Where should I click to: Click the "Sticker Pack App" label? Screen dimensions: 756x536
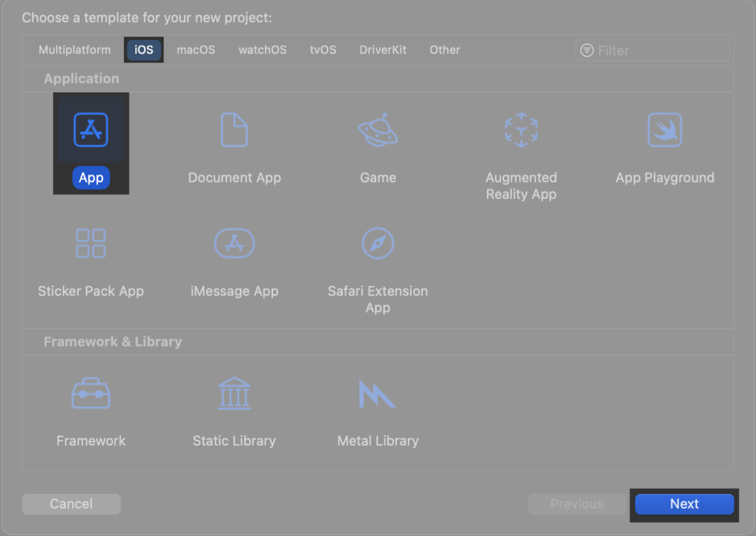91,291
